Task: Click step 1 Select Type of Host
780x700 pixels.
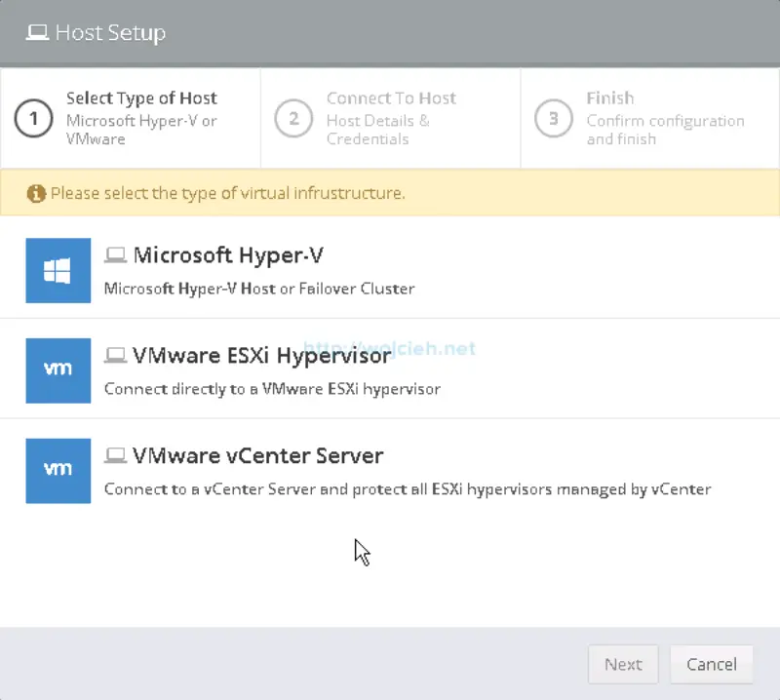Action: (130, 117)
